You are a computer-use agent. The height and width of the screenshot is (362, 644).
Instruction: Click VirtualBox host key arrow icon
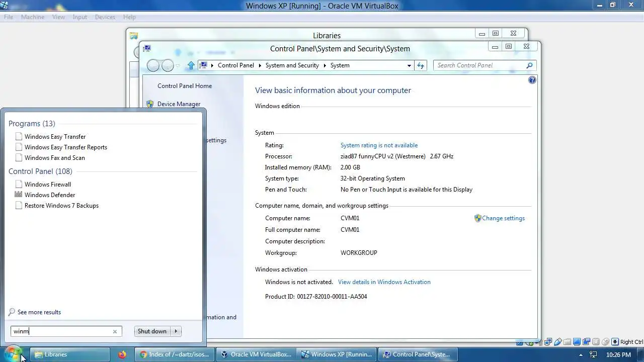coord(615,342)
